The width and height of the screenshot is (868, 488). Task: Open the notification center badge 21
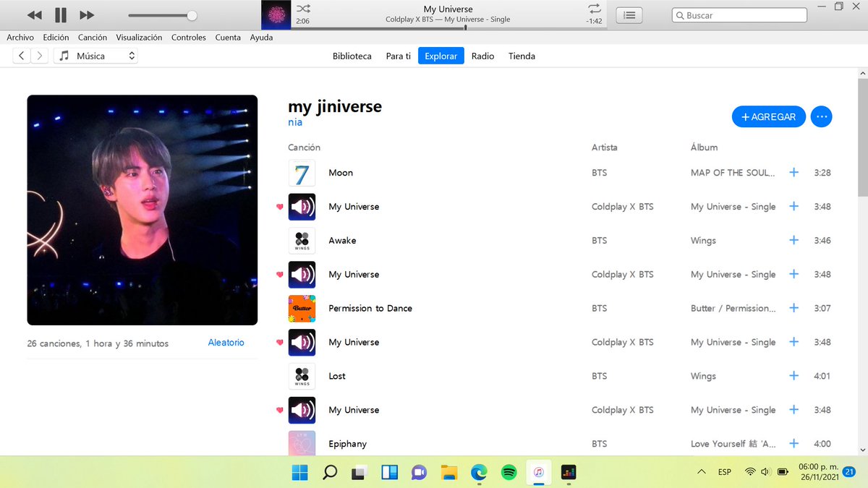click(849, 471)
